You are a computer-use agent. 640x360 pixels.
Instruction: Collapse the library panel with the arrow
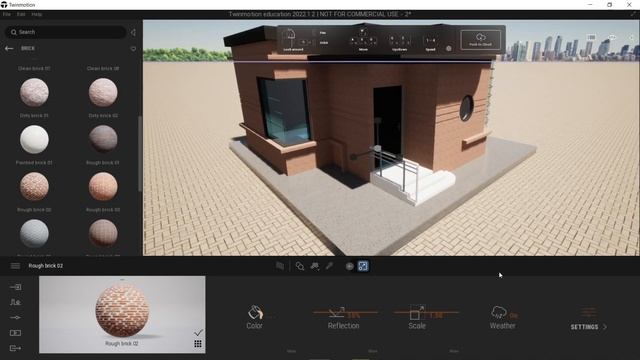pos(133,32)
